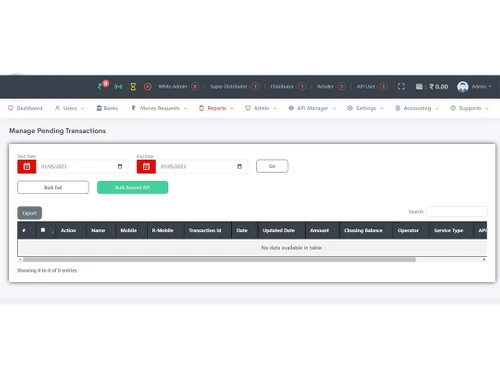Click Super Distributor count badge
This screenshot has width=500, height=375.
(x=255, y=87)
